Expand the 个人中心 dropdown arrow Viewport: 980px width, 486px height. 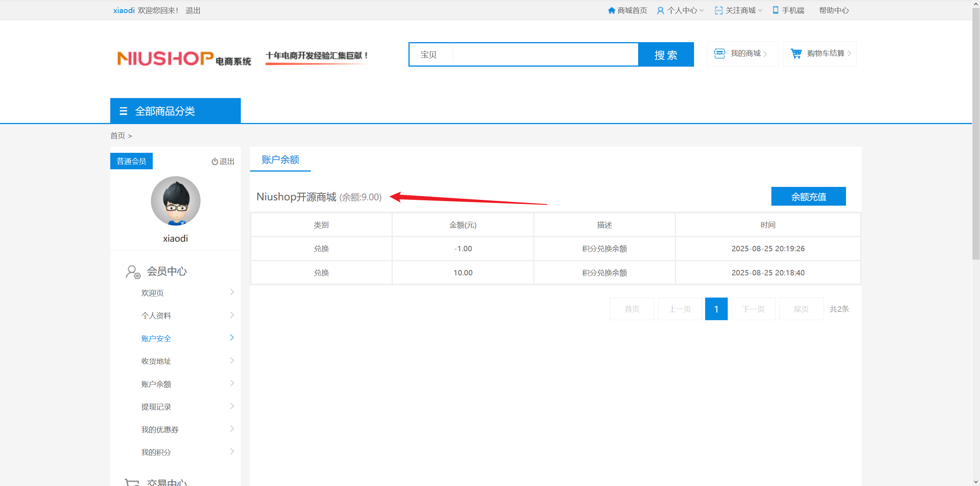pyautogui.click(x=702, y=11)
